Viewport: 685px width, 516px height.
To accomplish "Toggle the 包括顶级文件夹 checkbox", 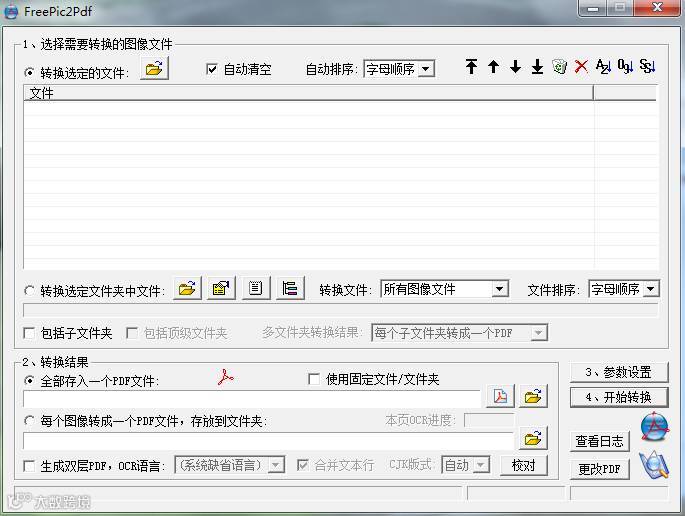I will pyautogui.click(x=131, y=333).
